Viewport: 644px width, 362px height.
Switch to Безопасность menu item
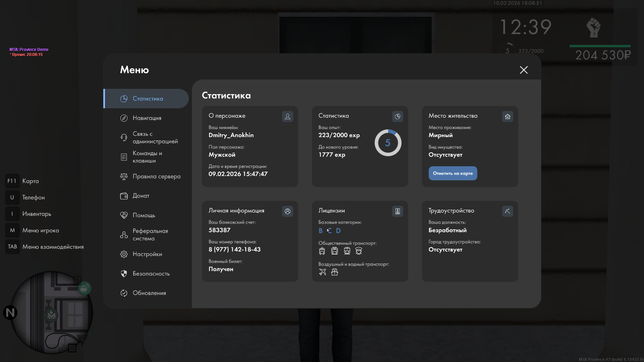(151, 274)
